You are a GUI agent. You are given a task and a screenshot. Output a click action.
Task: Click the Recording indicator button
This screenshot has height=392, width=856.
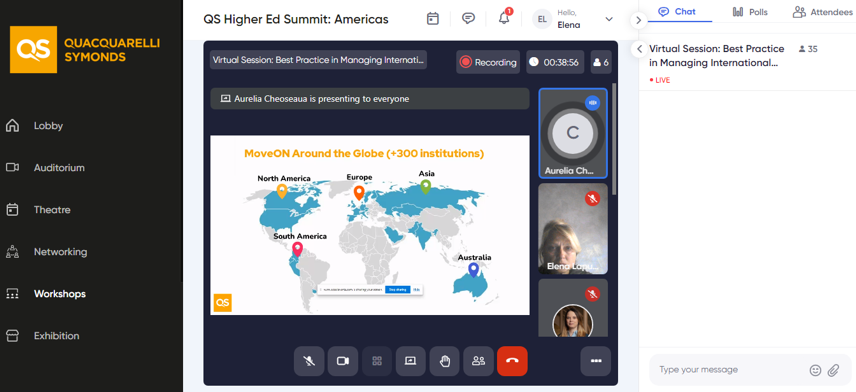(x=488, y=62)
